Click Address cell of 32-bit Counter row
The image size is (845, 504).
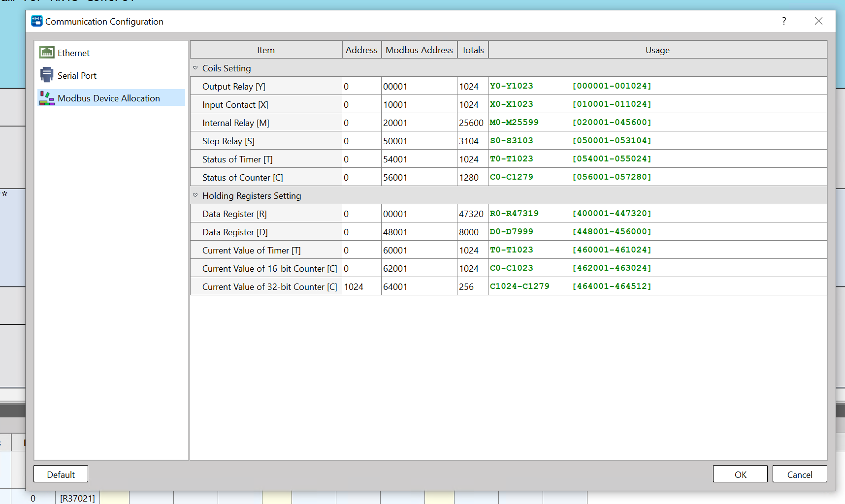(x=361, y=286)
